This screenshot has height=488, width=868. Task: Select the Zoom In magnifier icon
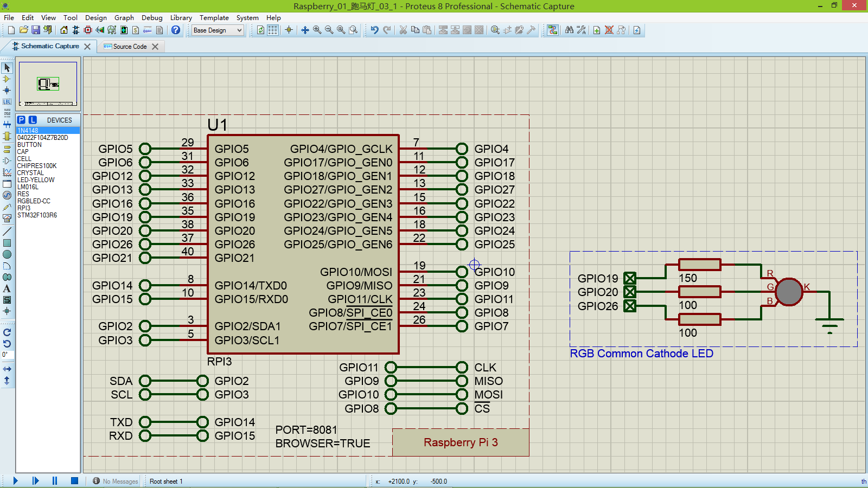click(x=317, y=30)
